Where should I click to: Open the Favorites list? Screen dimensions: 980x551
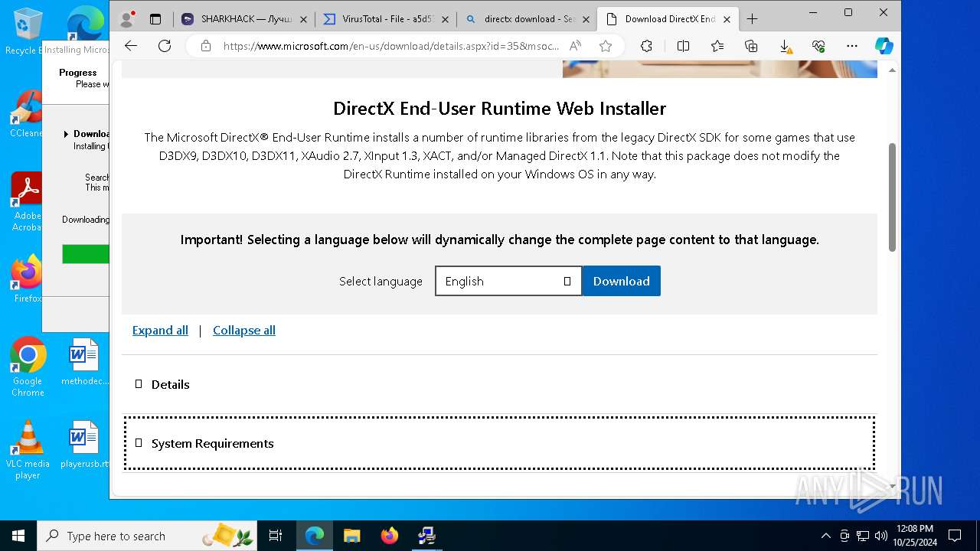point(717,46)
